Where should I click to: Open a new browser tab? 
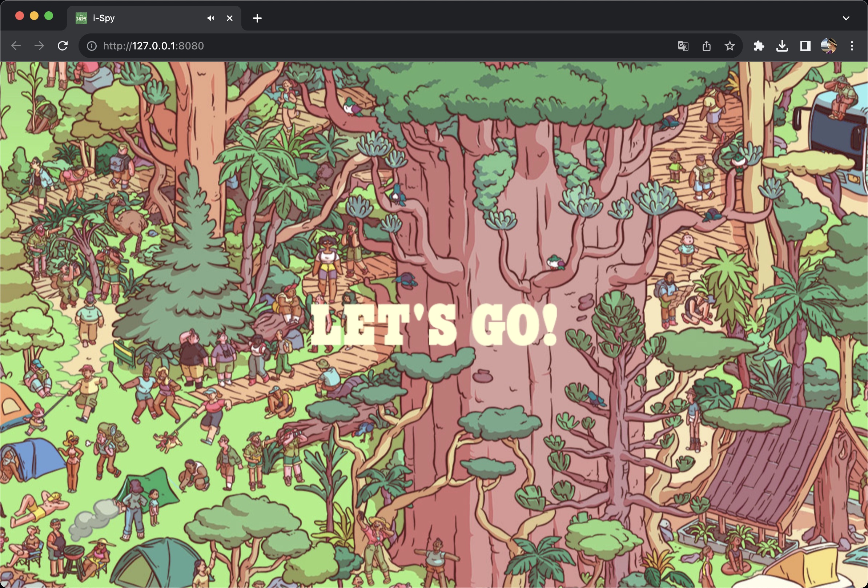pos(257,18)
